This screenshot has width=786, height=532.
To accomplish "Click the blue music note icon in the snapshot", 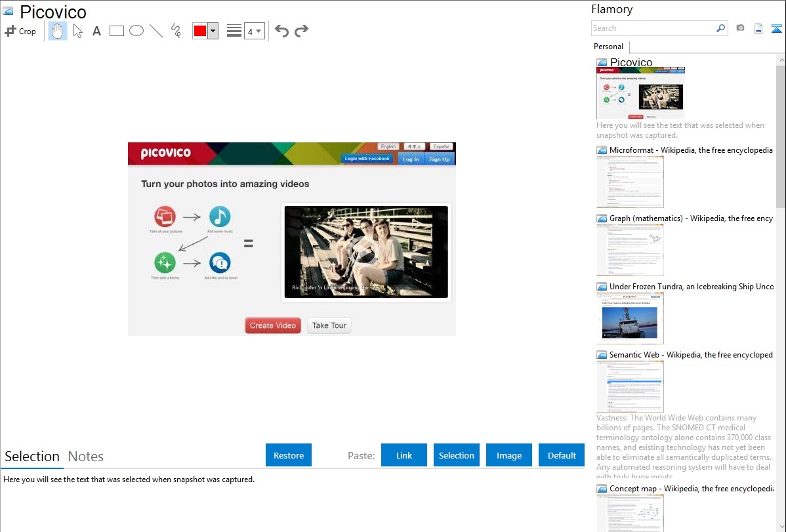I will click(220, 216).
